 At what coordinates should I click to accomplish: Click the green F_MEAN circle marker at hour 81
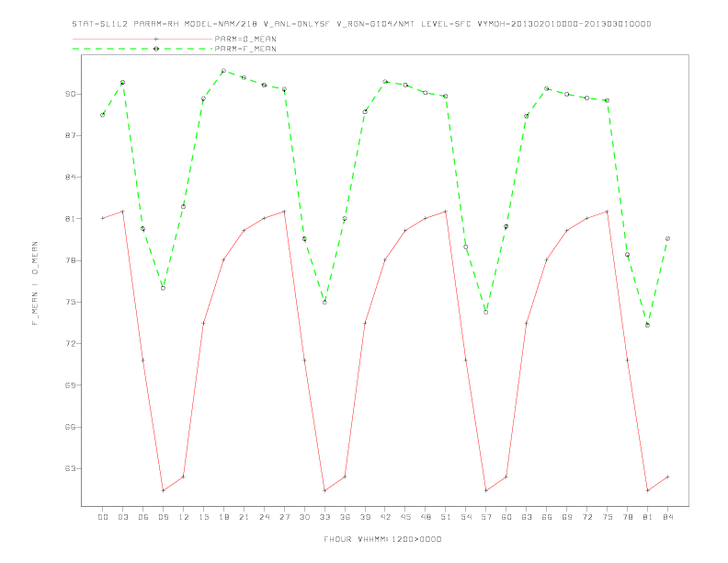(x=648, y=325)
